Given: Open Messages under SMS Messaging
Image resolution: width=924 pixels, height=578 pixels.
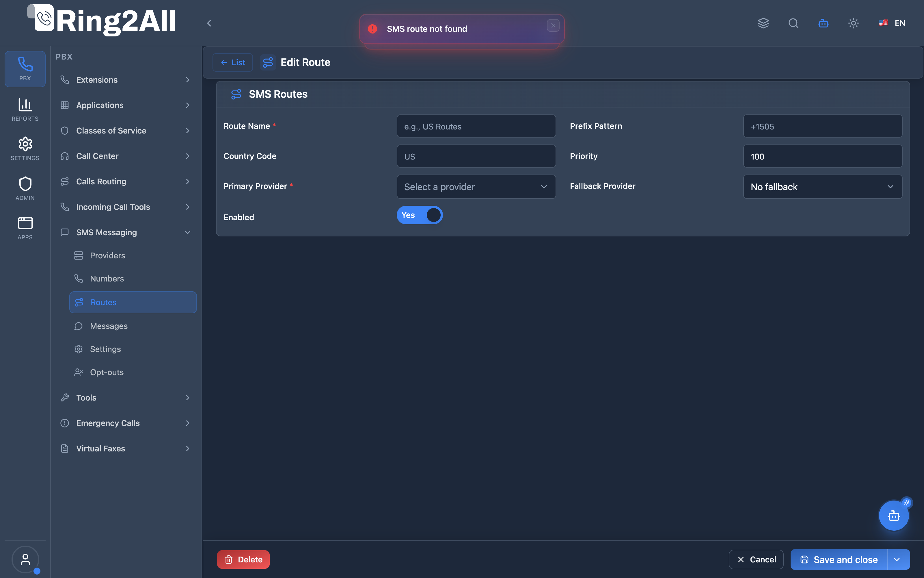Looking at the screenshot, I should pyautogui.click(x=133, y=326).
